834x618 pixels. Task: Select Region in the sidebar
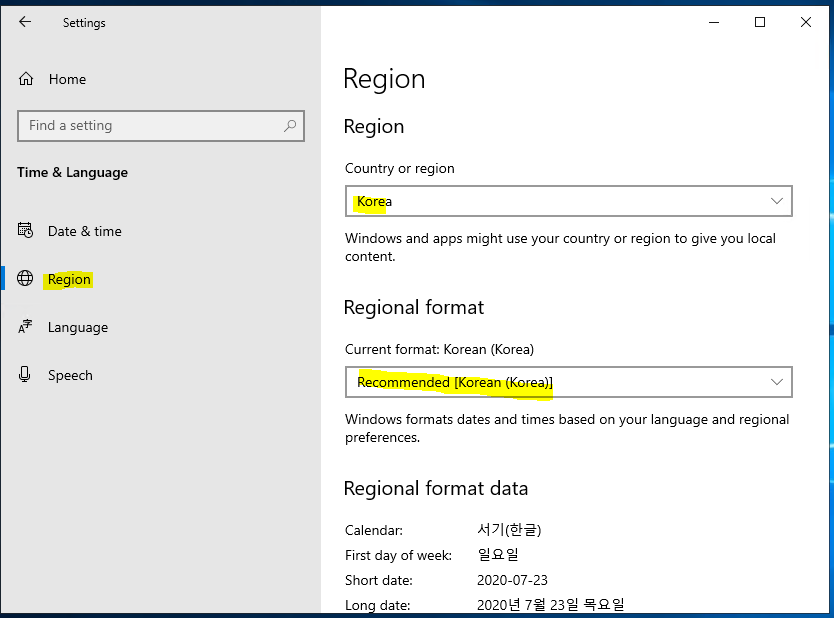[x=69, y=279]
